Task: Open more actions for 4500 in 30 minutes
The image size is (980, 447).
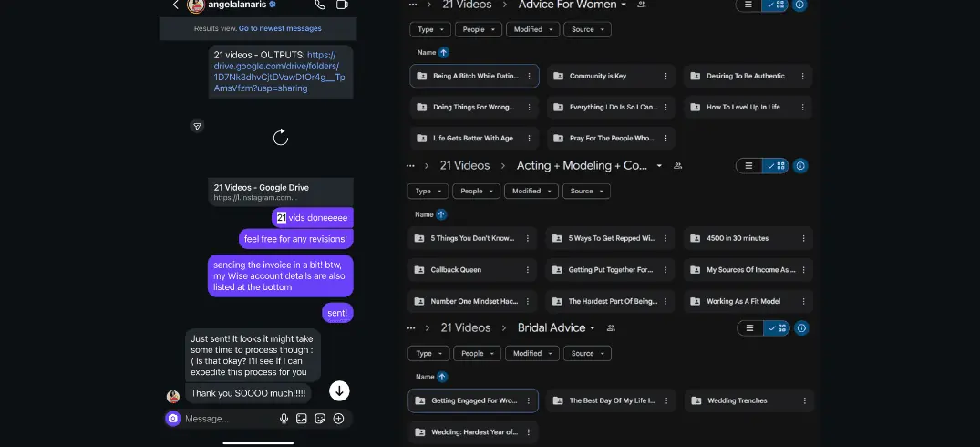Action: pyautogui.click(x=803, y=238)
